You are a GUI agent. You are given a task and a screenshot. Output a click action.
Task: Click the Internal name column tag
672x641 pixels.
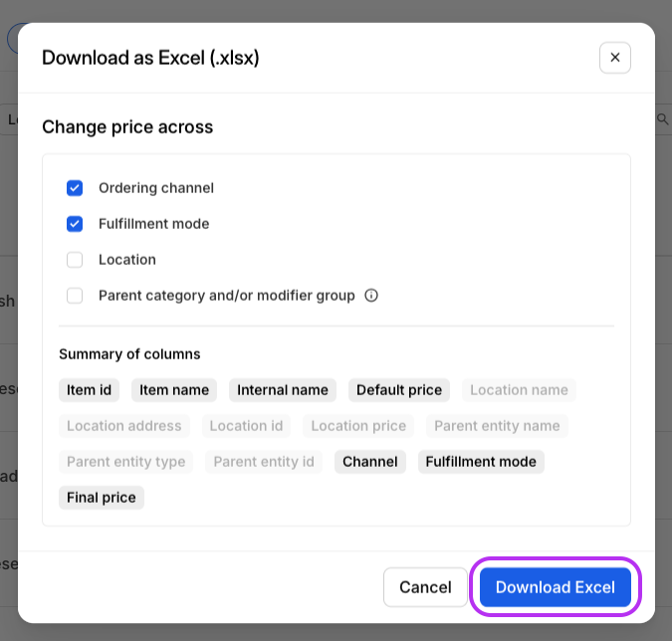coord(283,390)
